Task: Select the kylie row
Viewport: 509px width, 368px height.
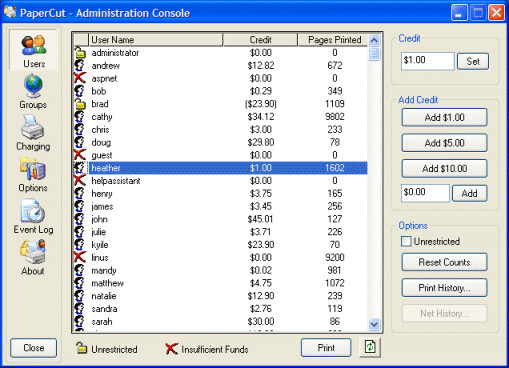Action: (220, 245)
